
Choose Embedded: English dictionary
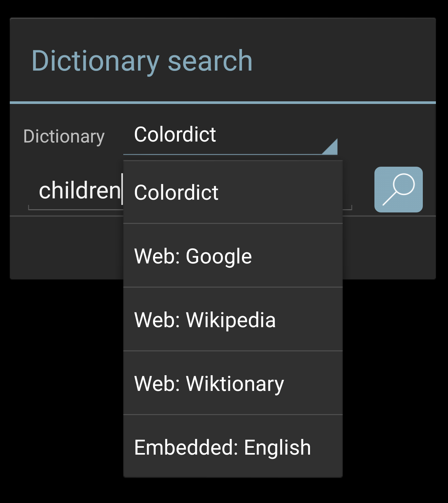pos(233,447)
